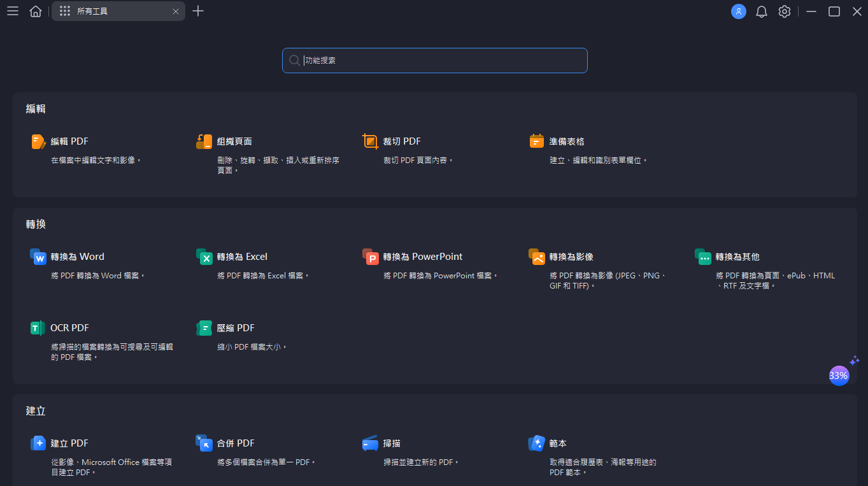Image resolution: width=868 pixels, height=486 pixels.
Task: Click the 壓縮 PDF title
Action: coord(236,328)
